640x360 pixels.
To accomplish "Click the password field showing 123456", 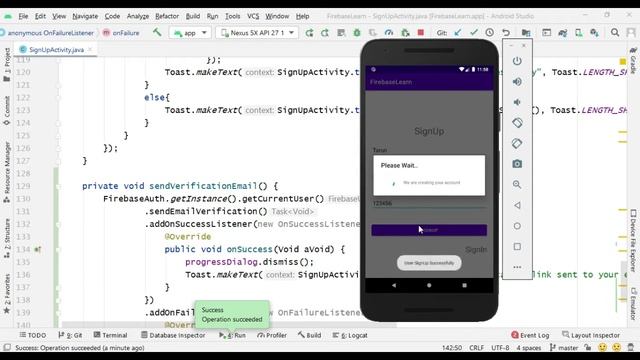I will click(x=429, y=203).
